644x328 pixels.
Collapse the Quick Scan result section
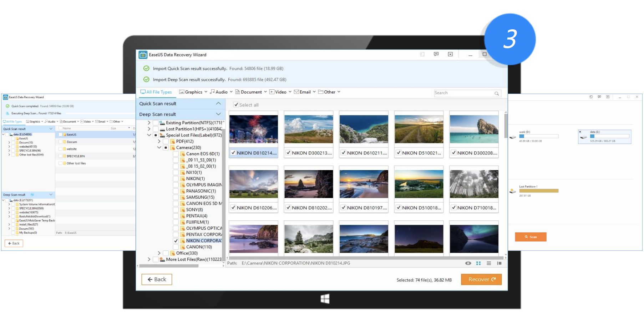coord(218,104)
